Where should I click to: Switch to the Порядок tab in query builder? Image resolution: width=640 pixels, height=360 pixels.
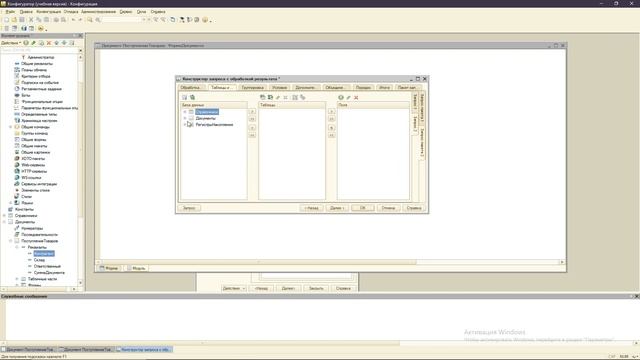pos(363,87)
